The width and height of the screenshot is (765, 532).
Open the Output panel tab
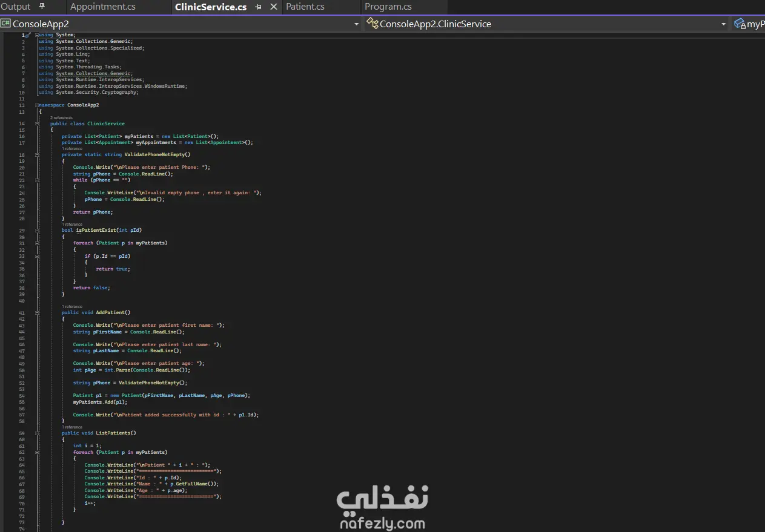click(16, 7)
